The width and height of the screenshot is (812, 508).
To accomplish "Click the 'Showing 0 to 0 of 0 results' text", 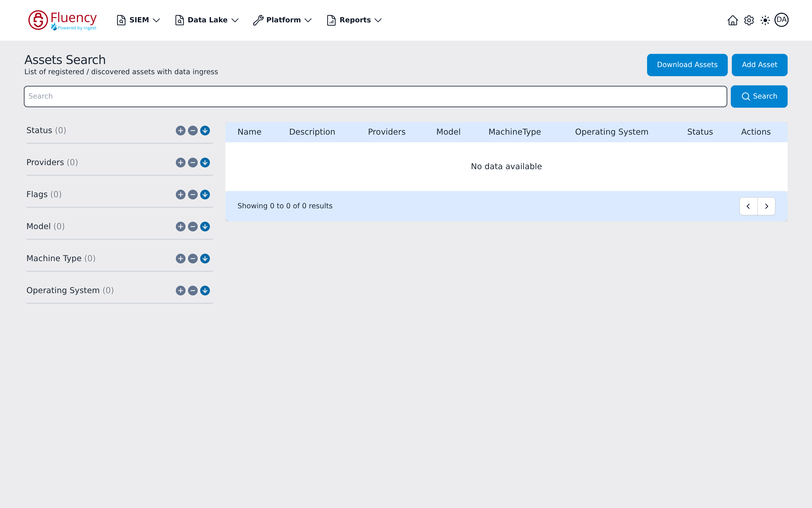I will coord(285,206).
